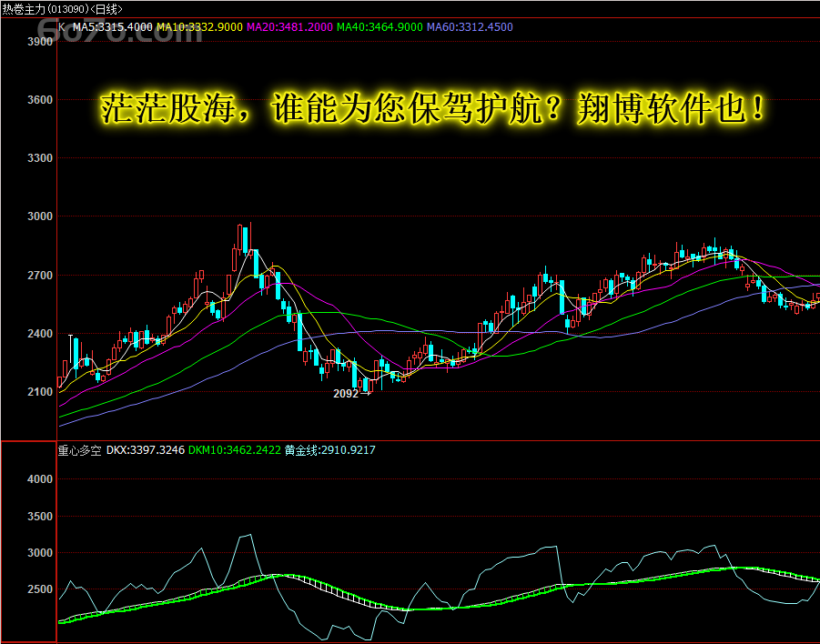Viewport: 820px width, 644px height.
Task: Click the 热卷主力(013090)<日线> chart title
Action: click(62, 9)
